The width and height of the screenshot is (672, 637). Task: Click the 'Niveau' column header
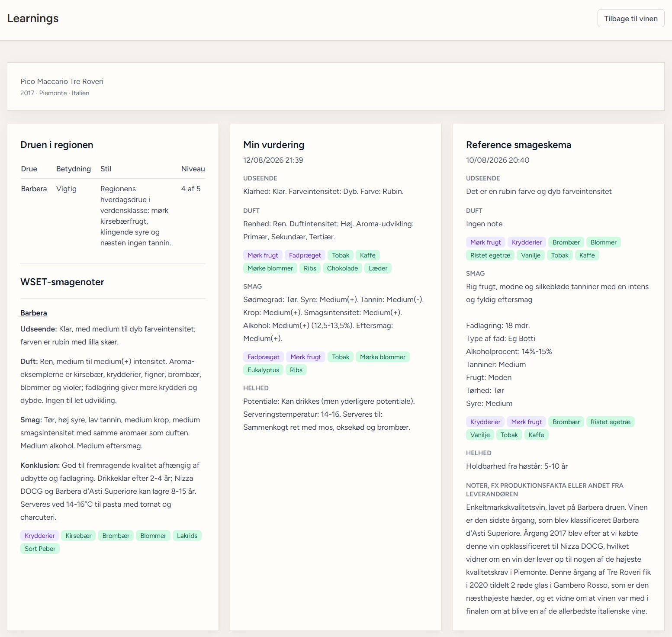pyautogui.click(x=193, y=169)
